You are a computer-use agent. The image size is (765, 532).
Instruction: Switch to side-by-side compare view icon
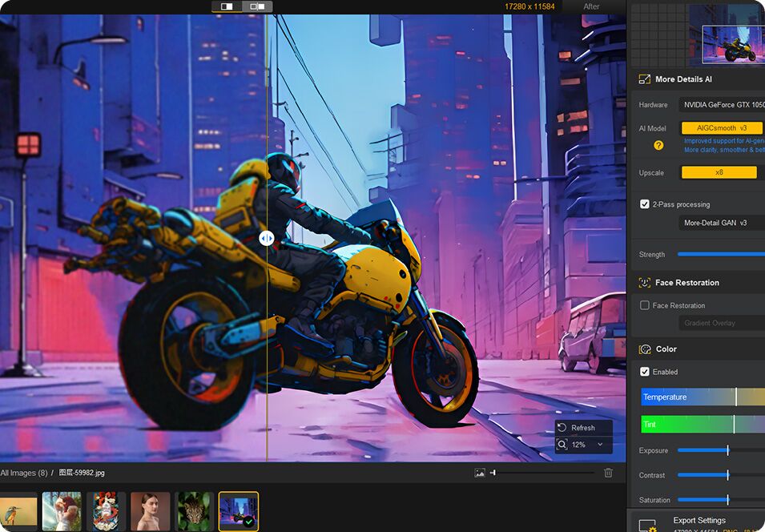(x=257, y=6)
